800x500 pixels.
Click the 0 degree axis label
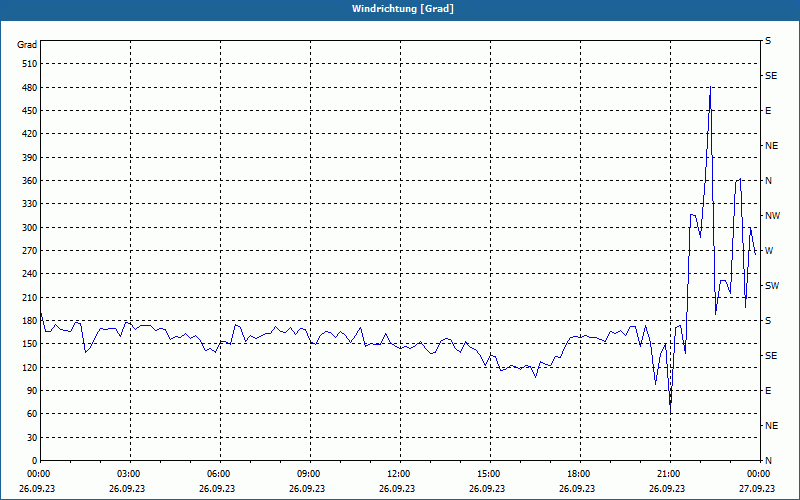point(35,460)
